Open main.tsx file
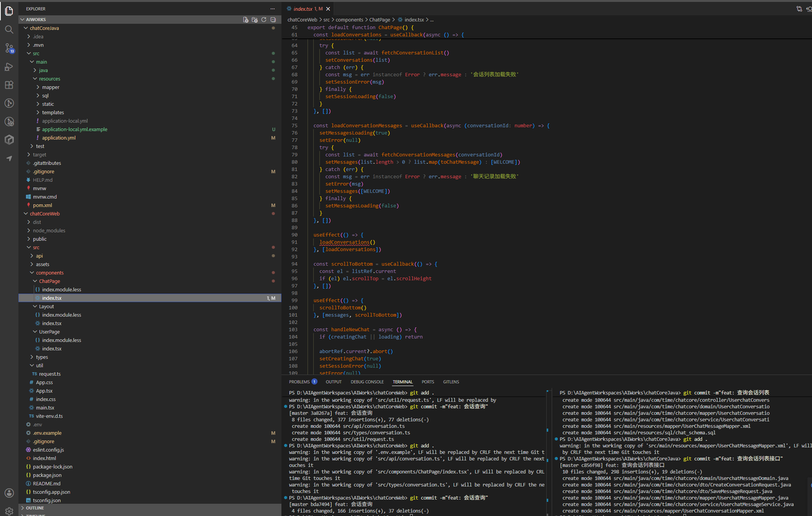Viewport: 812px width, 516px height. 45,408
